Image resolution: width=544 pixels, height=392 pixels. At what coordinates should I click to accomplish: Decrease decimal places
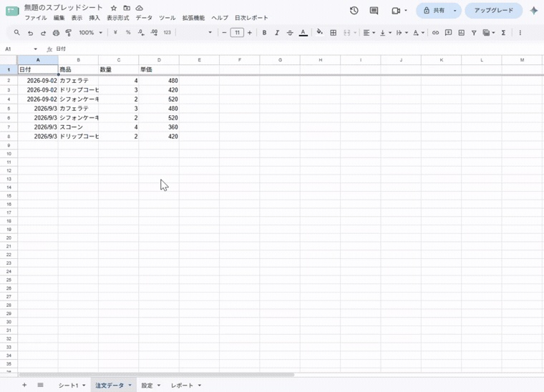pos(141,33)
